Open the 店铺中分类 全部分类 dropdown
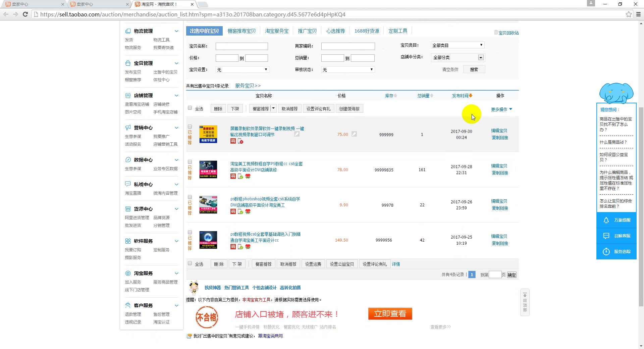The image size is (644, 349). point(458,58)
